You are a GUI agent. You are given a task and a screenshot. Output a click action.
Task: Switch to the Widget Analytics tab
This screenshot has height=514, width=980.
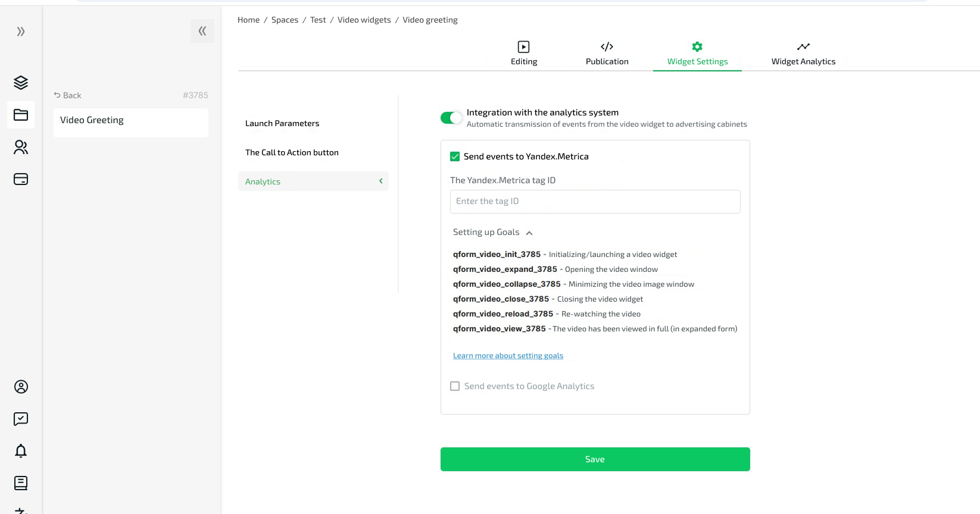803,54
